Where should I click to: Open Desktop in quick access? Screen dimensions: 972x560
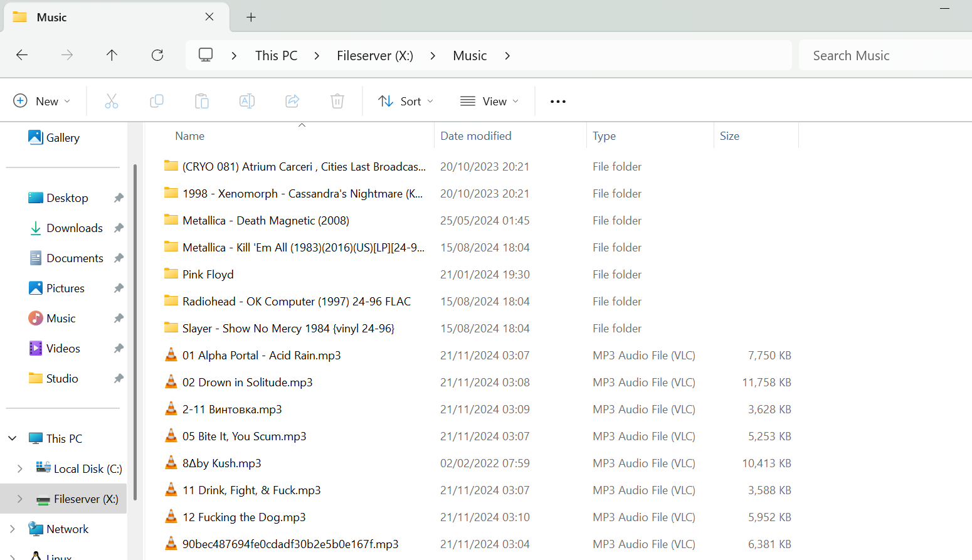pyautogui.click(x=58, y=198)
